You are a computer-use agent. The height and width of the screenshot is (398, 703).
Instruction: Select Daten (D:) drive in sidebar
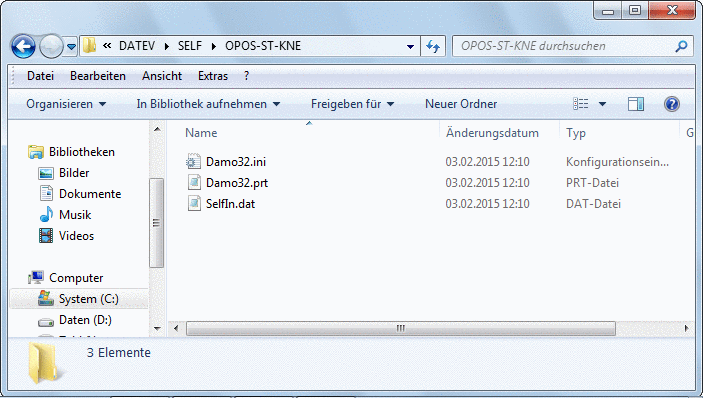pyautogui.click(x=85, y=320)
